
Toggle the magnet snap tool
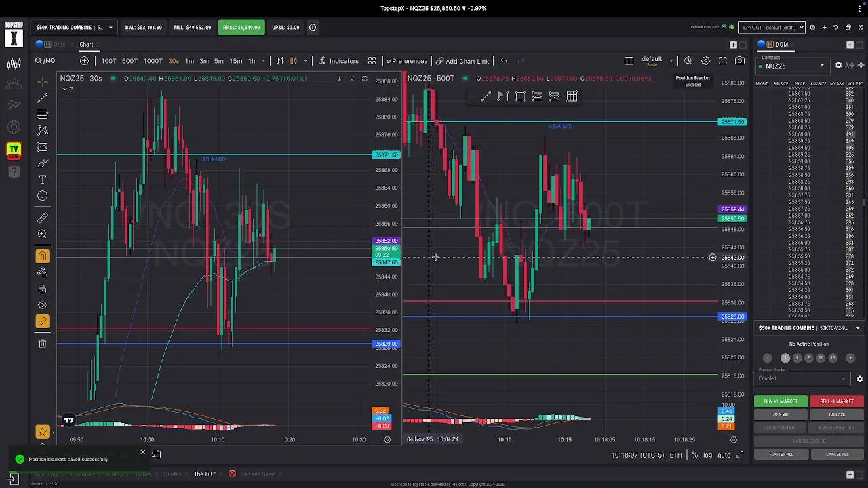[43, 256]
